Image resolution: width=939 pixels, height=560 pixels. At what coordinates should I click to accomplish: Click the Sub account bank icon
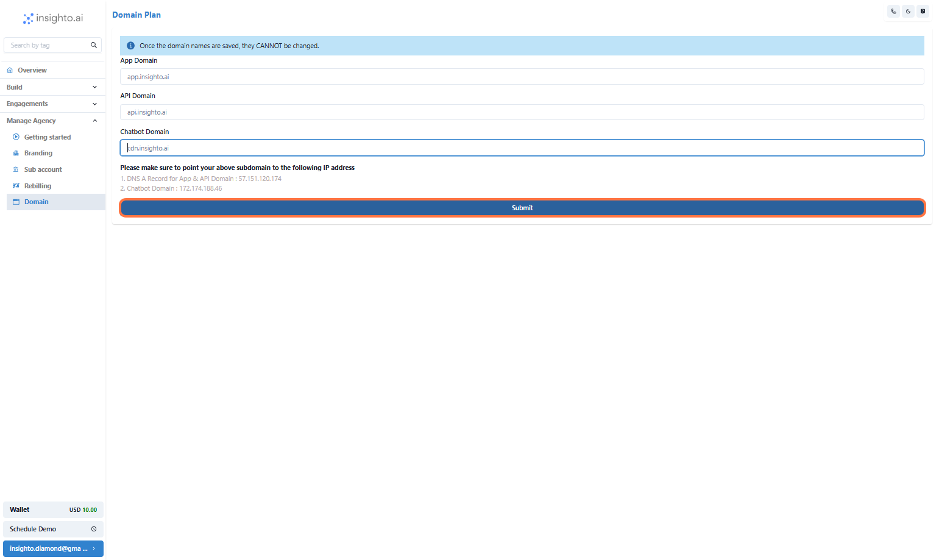[x=16, y=169]
